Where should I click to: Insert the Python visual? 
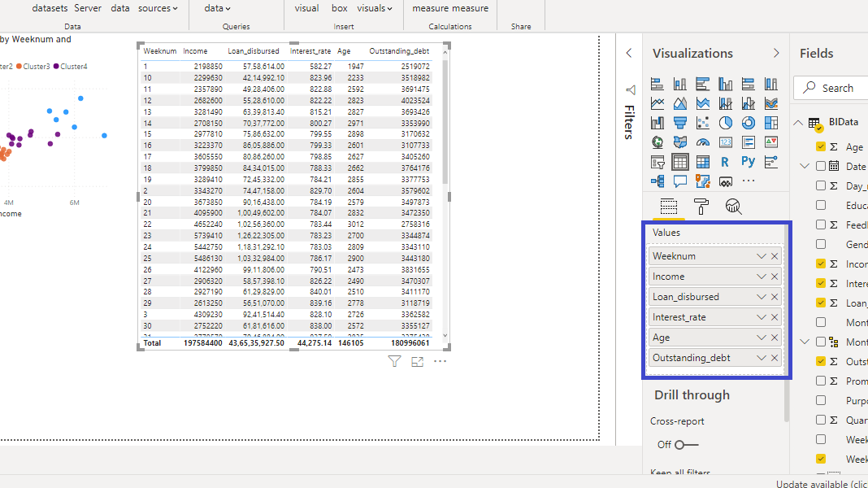pyautogui.click(x=749, y=162)
